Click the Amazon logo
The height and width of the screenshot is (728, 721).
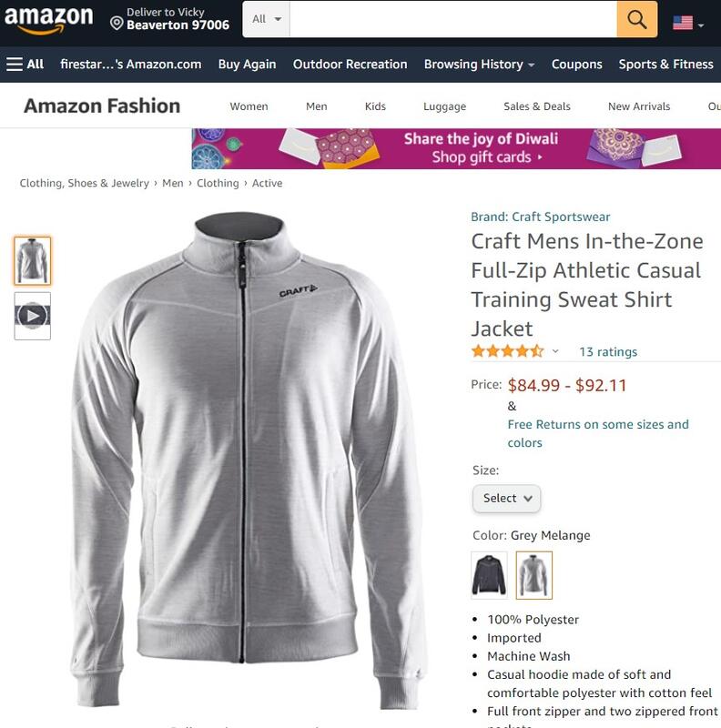tap(48, 20)
